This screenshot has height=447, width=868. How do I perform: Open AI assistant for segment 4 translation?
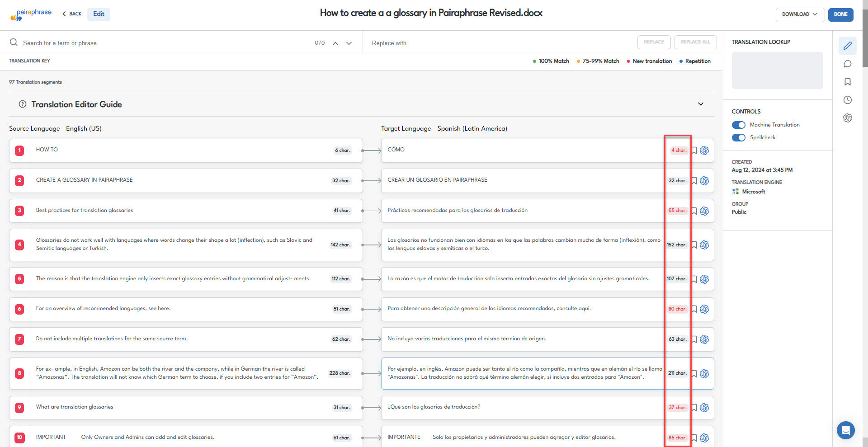[x=704, y=245]
